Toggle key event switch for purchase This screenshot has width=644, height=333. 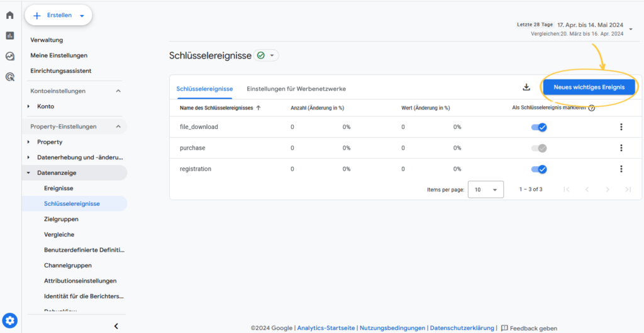click(x=539, y=148)
